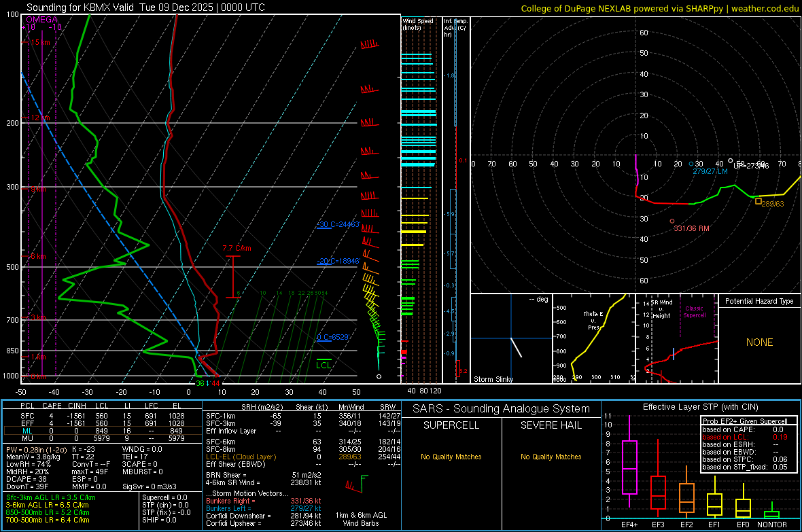Click the Bunkers Right storm motion row
Image resolution: width=802 pixels, height=532 pixels.
264,501
